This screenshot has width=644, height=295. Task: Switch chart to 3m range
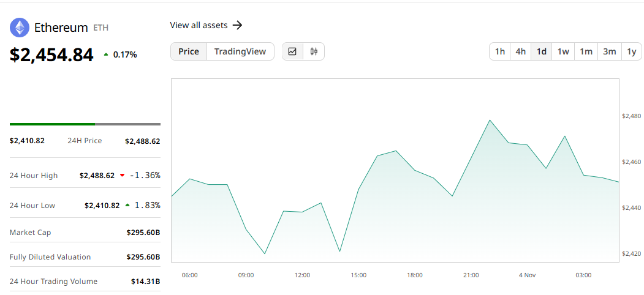(610, 51)
